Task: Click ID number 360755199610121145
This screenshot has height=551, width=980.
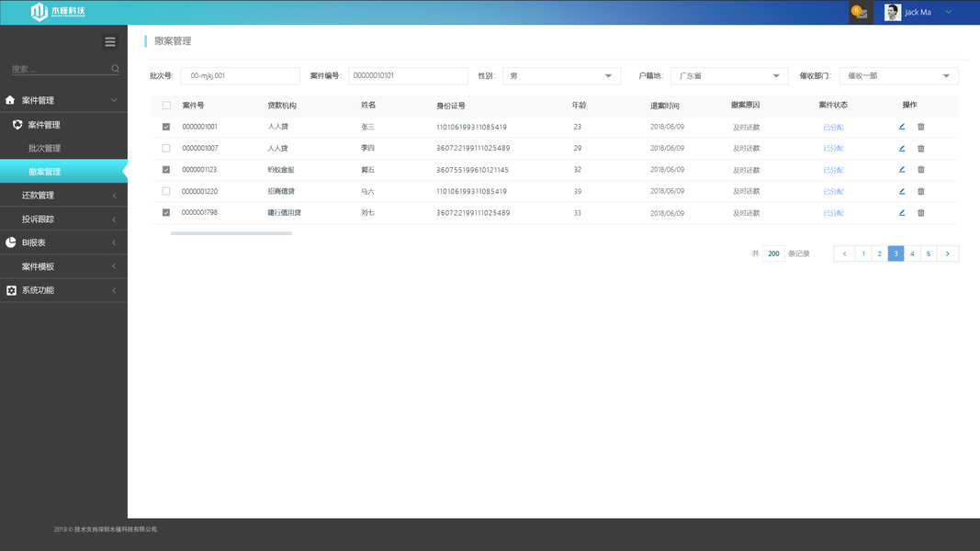Action: [x=472, y=170]
